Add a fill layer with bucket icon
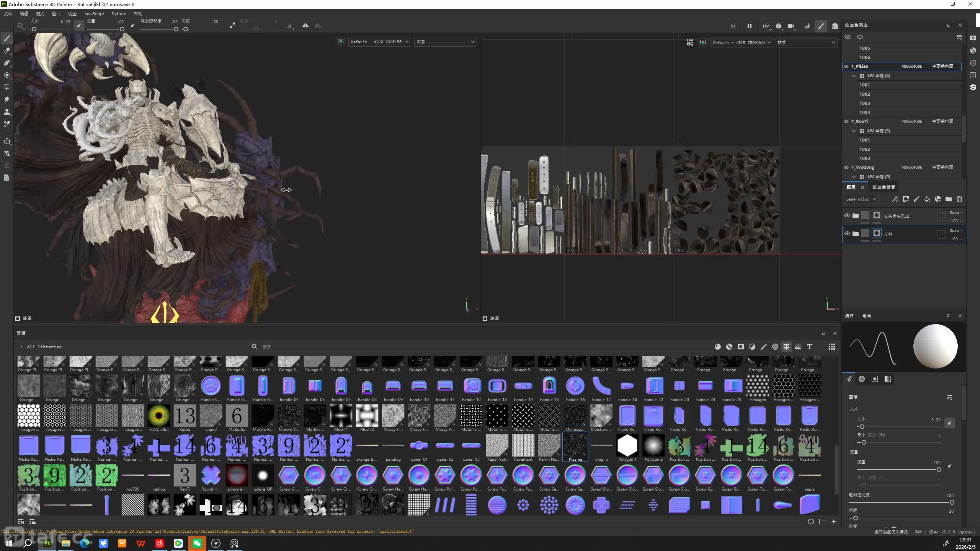 click(x=927, y=199)
